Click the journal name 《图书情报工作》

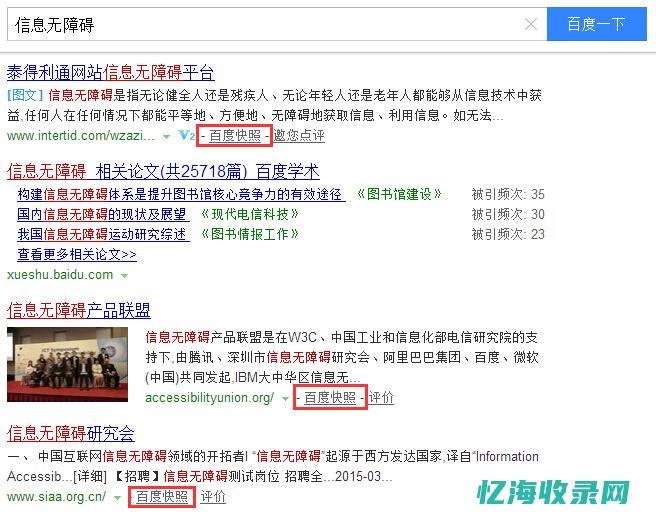pos(250,234)
